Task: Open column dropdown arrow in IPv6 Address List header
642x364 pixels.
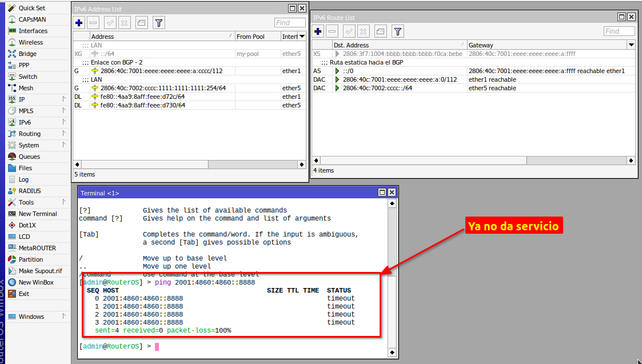Action: [x=302, y=36]
